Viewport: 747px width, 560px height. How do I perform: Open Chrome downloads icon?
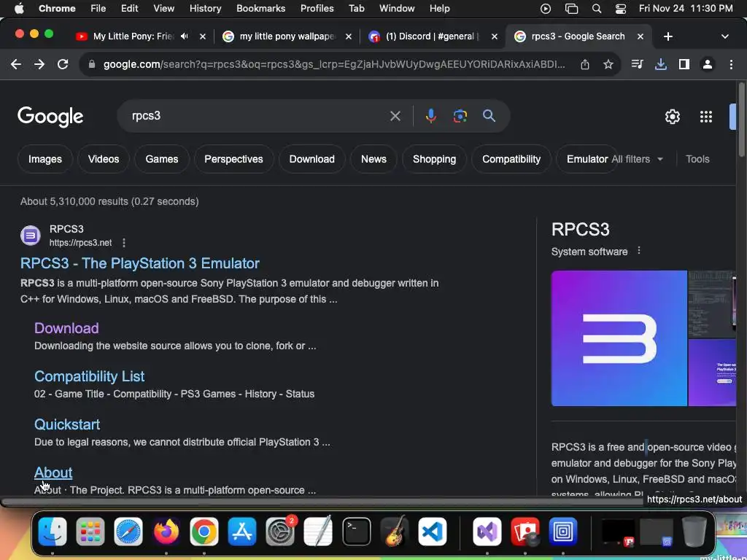pyautogui.click(x=661, y=64)
